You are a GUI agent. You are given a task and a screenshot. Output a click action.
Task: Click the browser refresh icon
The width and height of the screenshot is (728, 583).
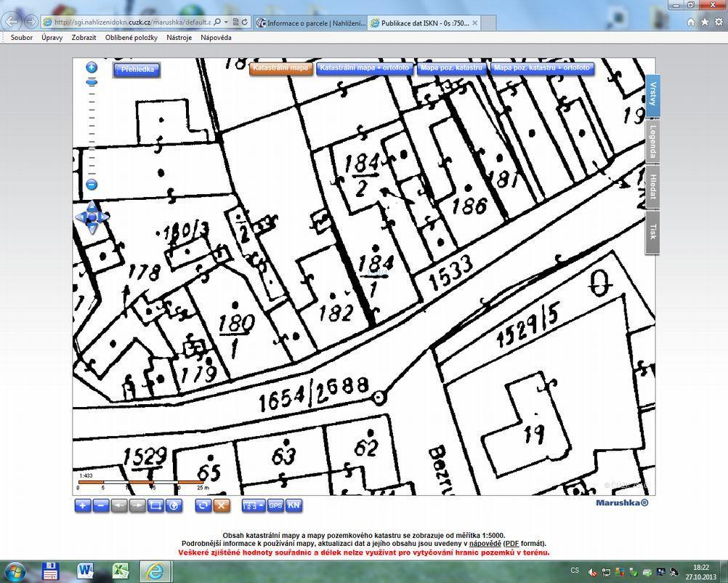click(245, 22)
